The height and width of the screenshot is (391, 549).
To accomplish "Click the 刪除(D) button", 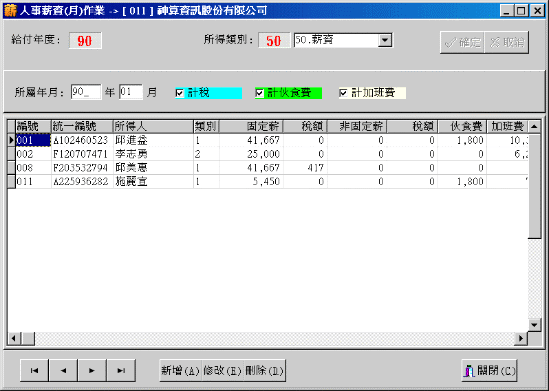I will [x=264, y=370].
